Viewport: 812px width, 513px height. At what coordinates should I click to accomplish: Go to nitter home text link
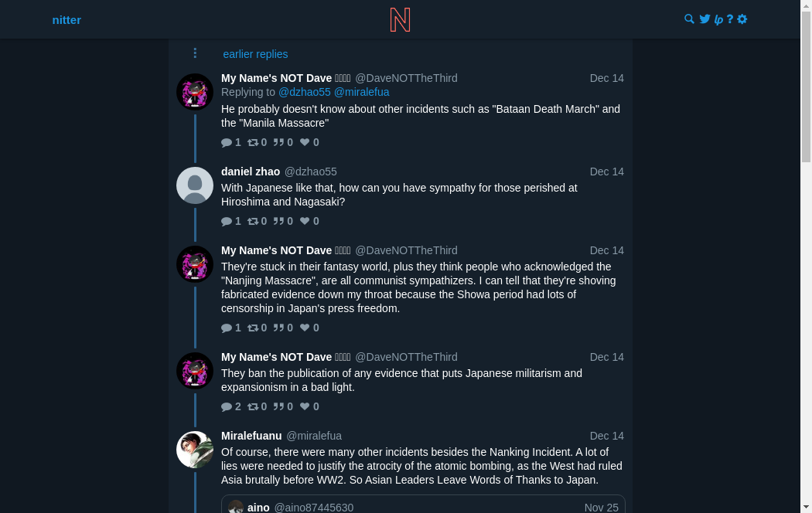click(67, 20)
